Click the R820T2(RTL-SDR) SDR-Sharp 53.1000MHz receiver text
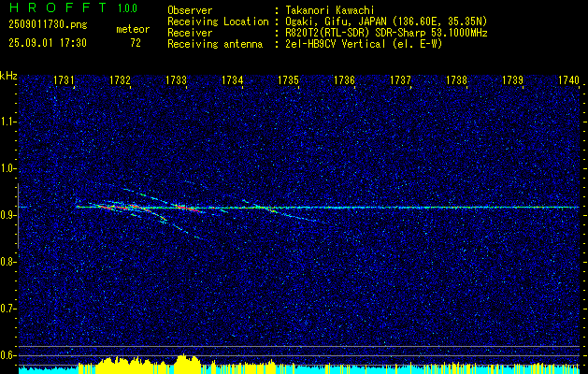The width and height of the screenshot is (588, 374). point(386,33)
